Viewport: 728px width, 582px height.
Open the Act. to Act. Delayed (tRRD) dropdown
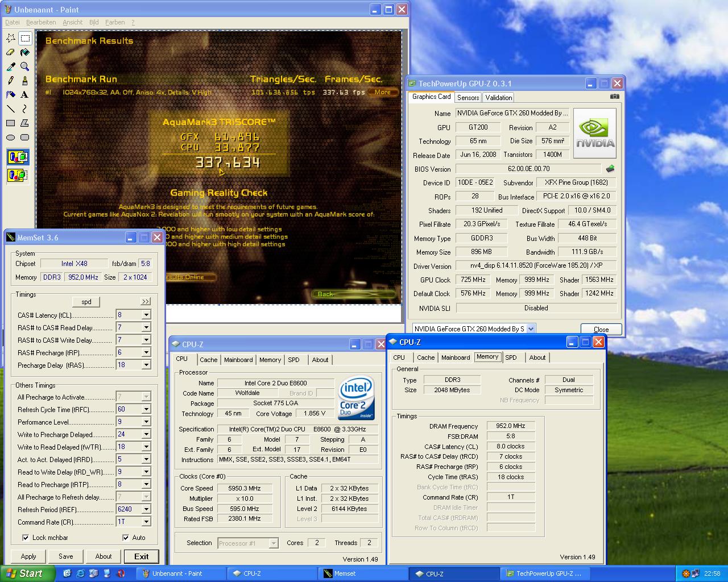146,459
